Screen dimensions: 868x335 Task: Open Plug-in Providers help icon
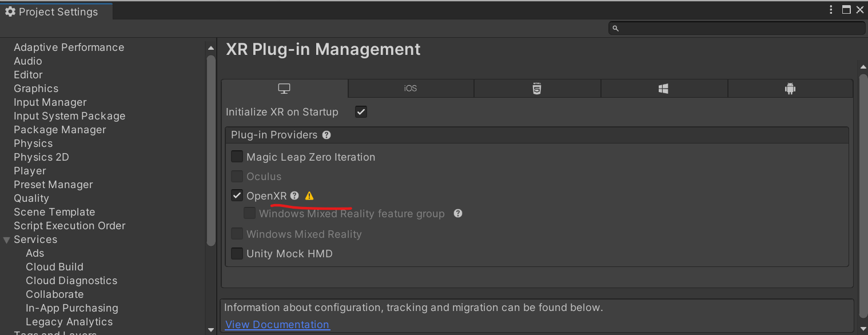pyautogui.click(x=327, y=135)
